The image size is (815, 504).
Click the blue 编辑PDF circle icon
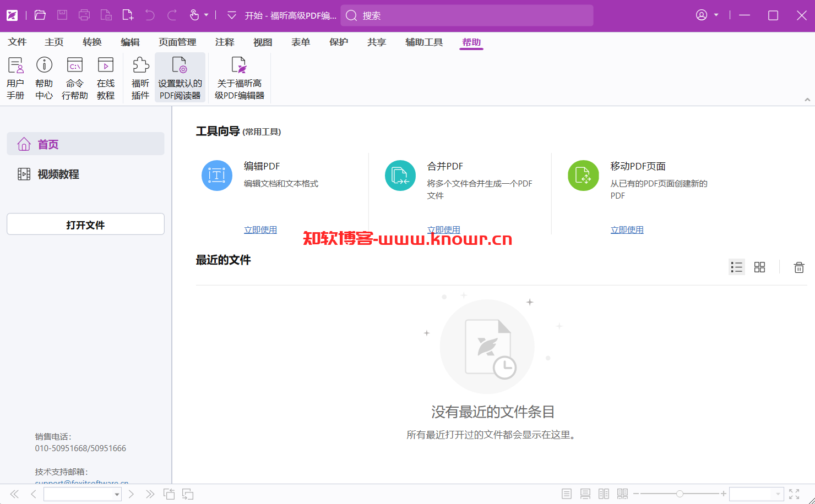tap(217, 176)
